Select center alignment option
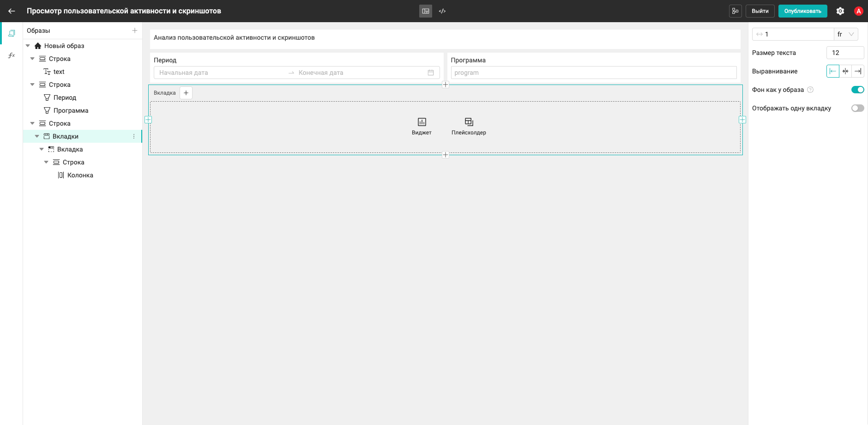 845,71
